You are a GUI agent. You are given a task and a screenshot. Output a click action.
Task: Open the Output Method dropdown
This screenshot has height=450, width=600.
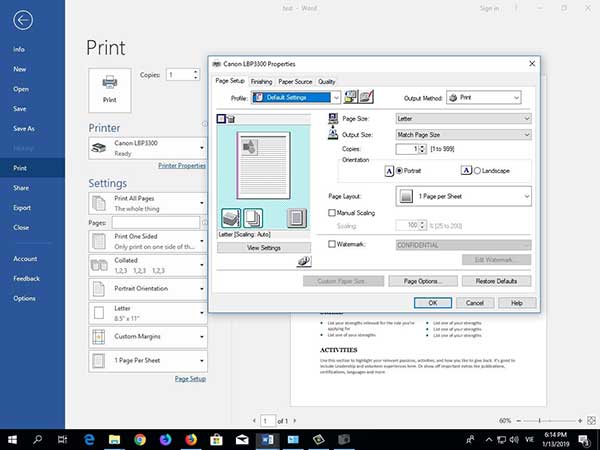pyautogui.click(x=484, y=98)
